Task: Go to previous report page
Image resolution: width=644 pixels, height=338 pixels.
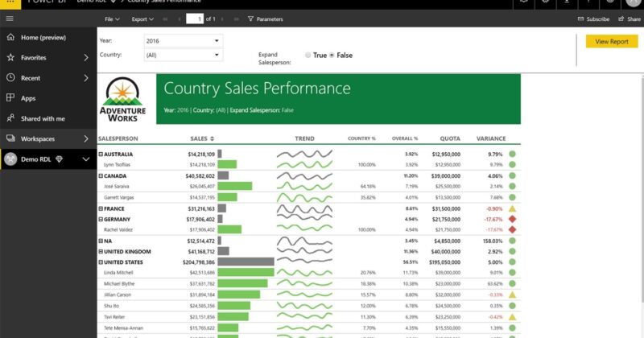Action: 179,19
